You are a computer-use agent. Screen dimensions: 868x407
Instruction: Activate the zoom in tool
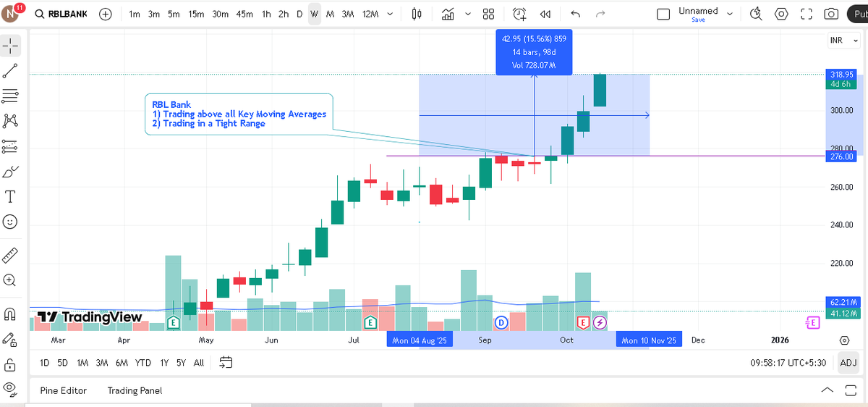click(x=10, y=280)
